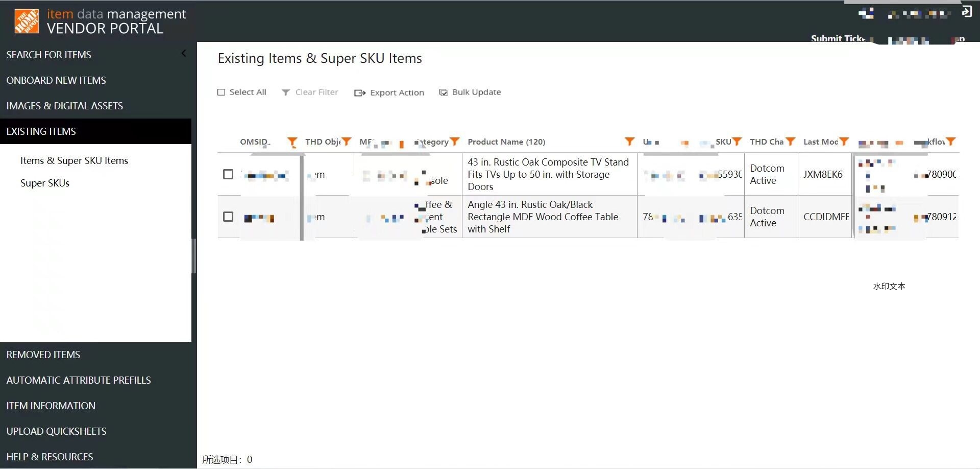The width and height of the screenshot is (980, 469).
Task: Open Last Modified column filter
Action: (x=844, y=142)
